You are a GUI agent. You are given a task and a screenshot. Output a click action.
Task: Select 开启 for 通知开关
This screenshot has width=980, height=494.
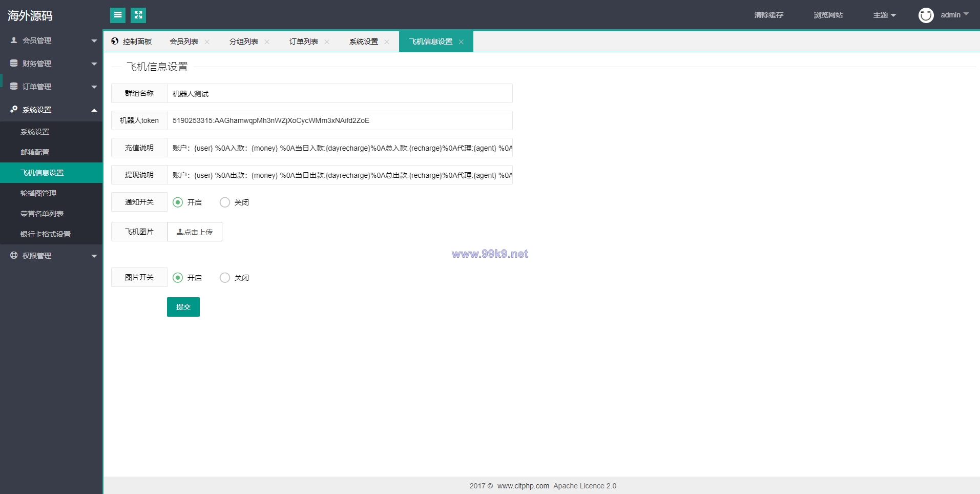tap(178, 202)
